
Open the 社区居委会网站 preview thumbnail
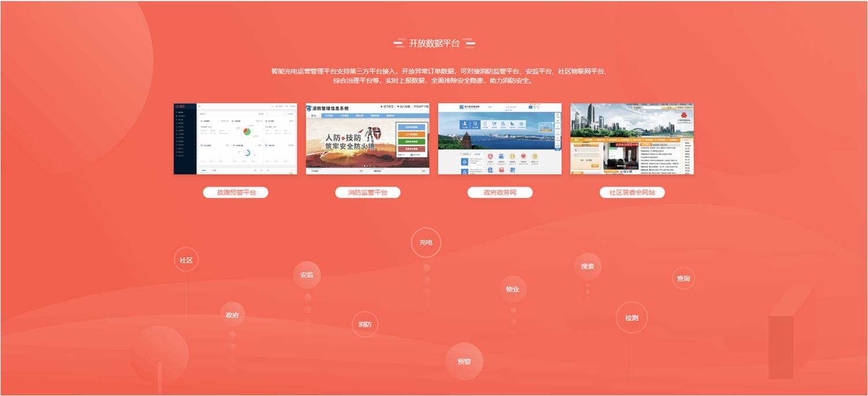point(632,139)
